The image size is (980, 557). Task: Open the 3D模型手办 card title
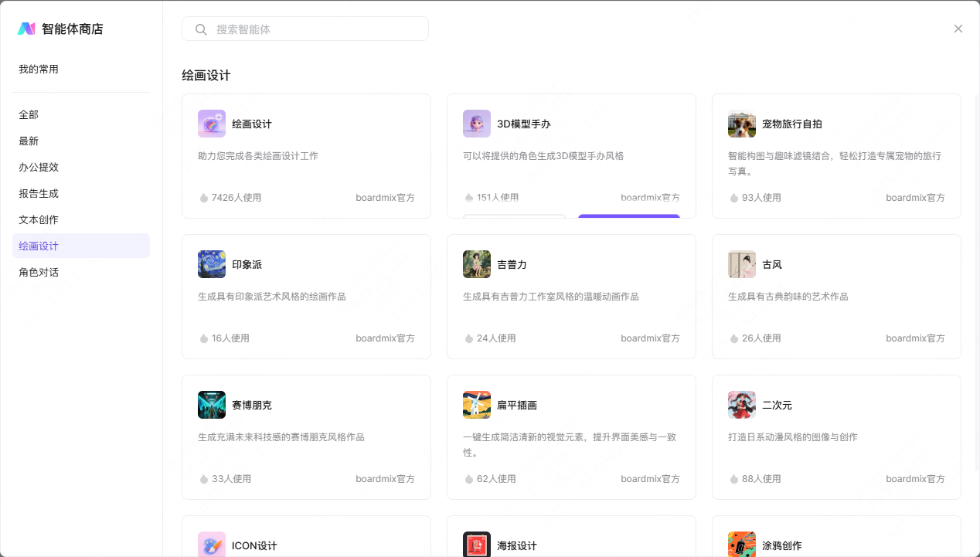pos(524,124)
